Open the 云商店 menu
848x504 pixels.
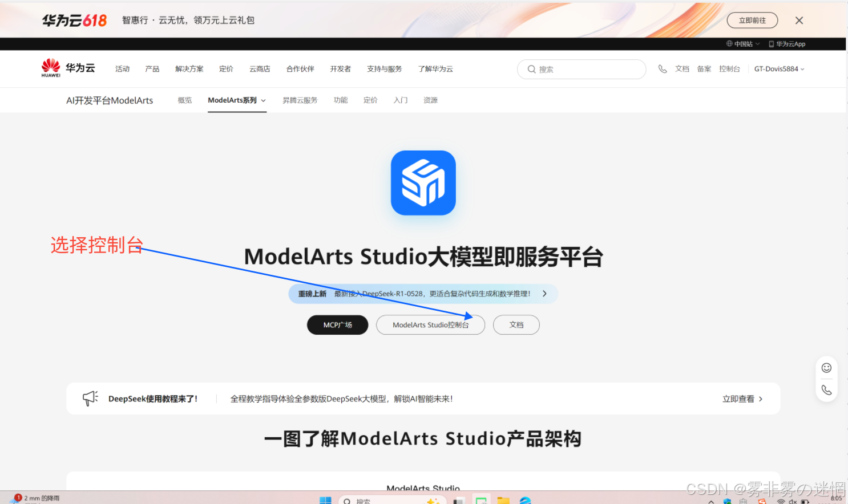coord(260,69)
